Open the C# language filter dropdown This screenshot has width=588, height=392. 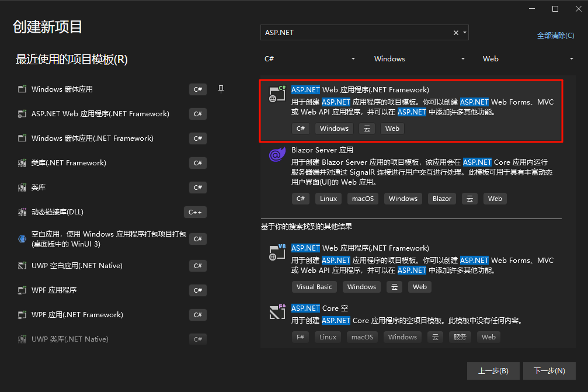[x=309, y=59]
